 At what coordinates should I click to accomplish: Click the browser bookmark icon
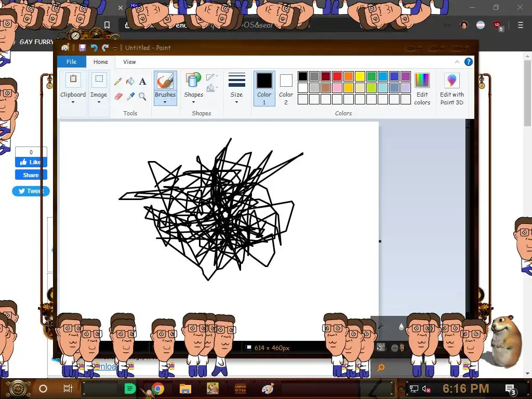(x=107, y=25)
